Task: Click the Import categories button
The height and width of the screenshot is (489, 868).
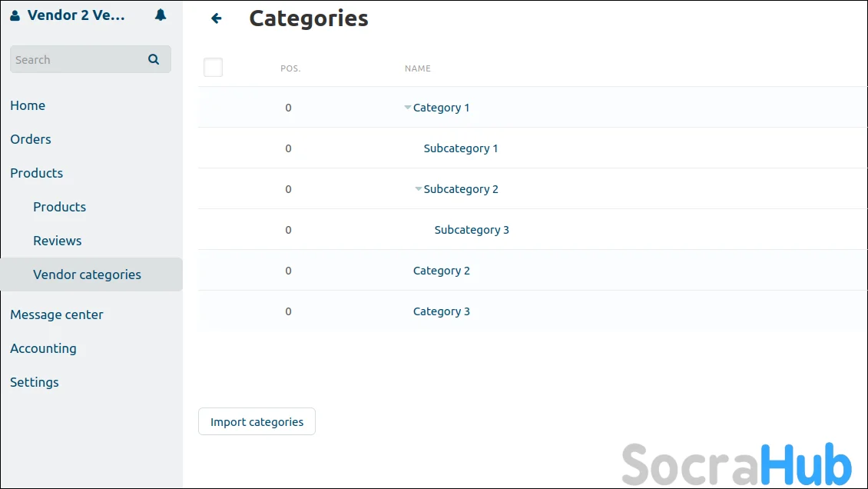Action: (257, 421)
